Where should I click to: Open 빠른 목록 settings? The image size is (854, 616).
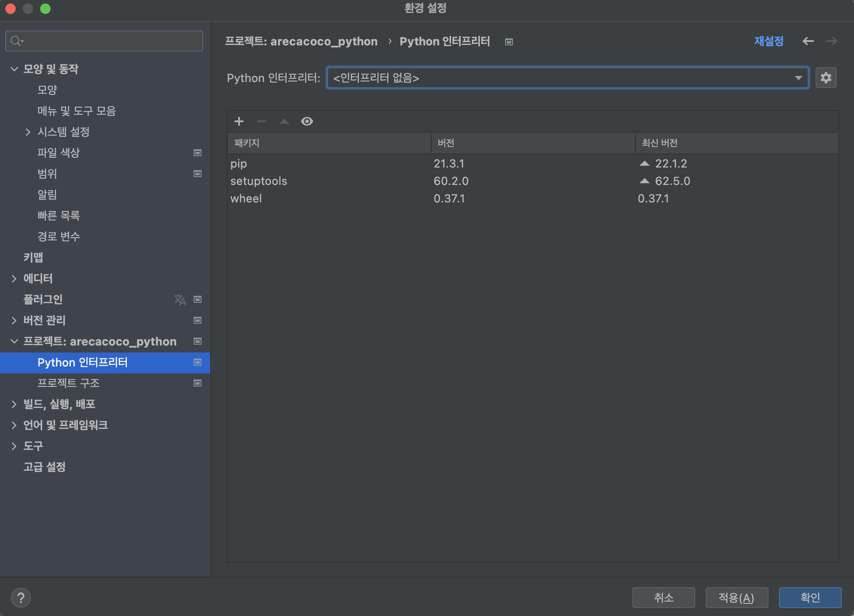58,216
